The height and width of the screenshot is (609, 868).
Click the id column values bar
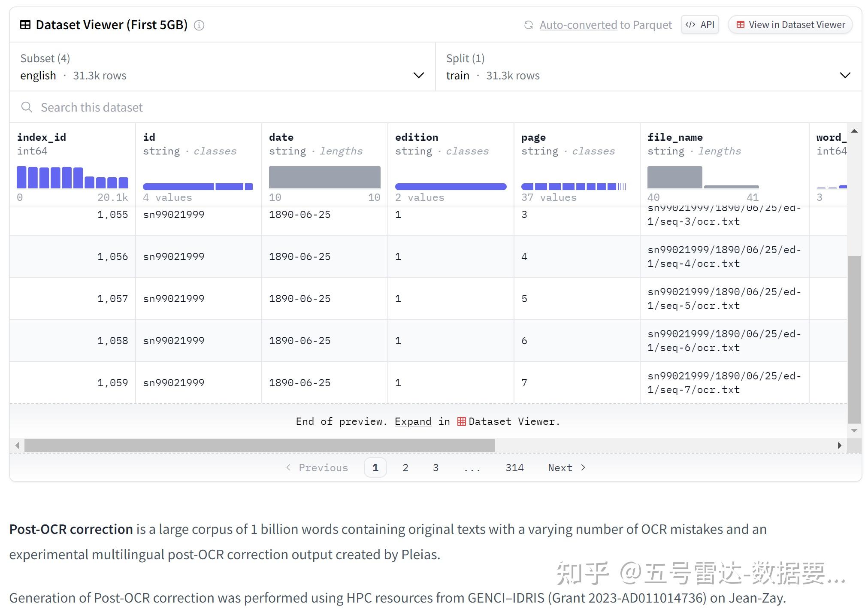197,187
